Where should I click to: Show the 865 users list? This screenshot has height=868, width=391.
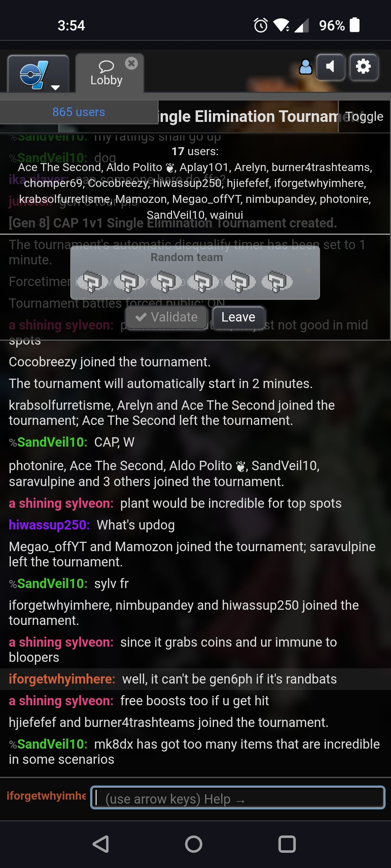coord(79,112)
